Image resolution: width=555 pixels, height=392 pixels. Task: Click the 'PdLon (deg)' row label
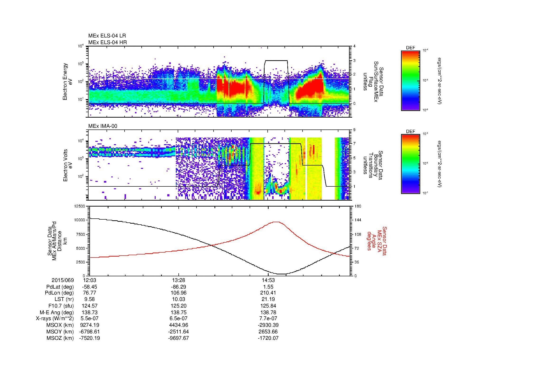click(x=59, y=293)
